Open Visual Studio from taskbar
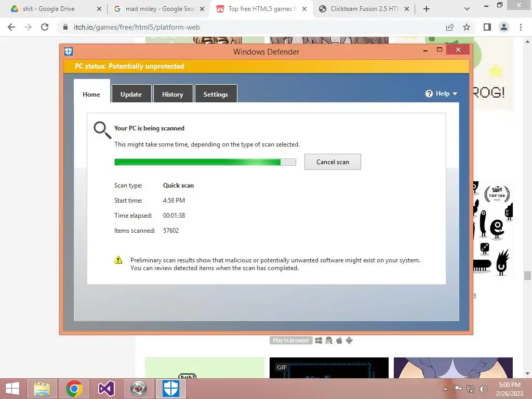This screenshot has height=399, width=532. (106, 389)
